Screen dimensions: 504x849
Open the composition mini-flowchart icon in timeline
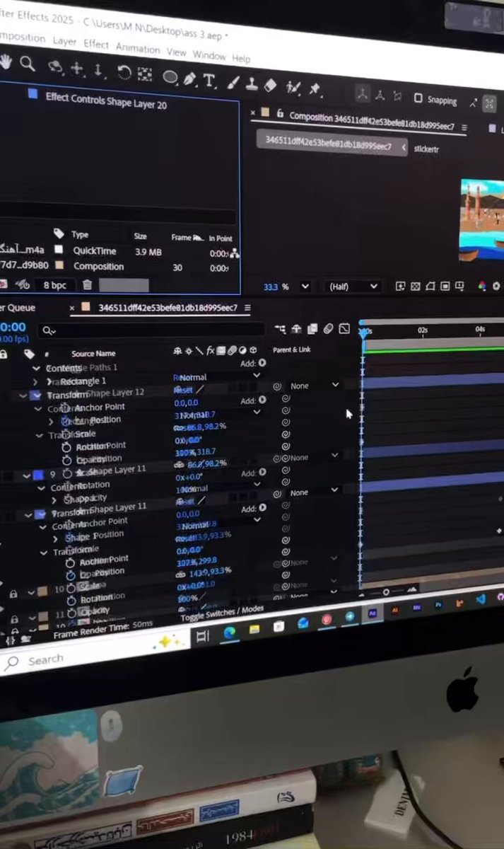click(280, 329)
